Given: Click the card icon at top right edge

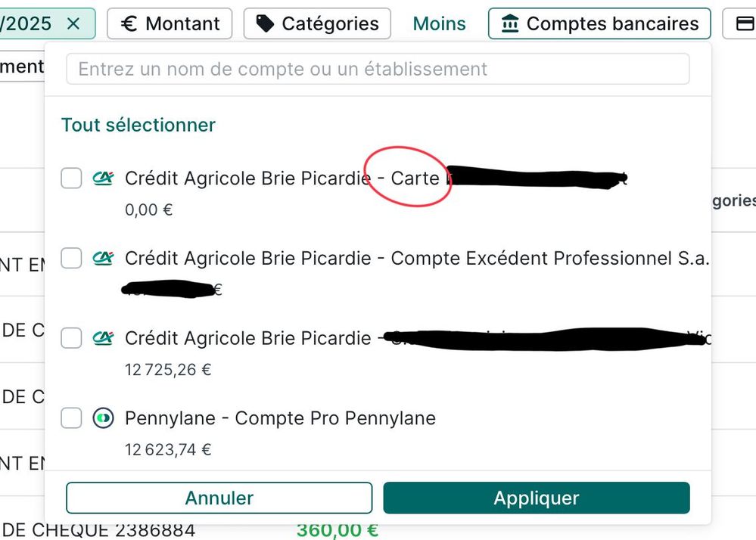Looking at the screenshot, I should point(745,23).
